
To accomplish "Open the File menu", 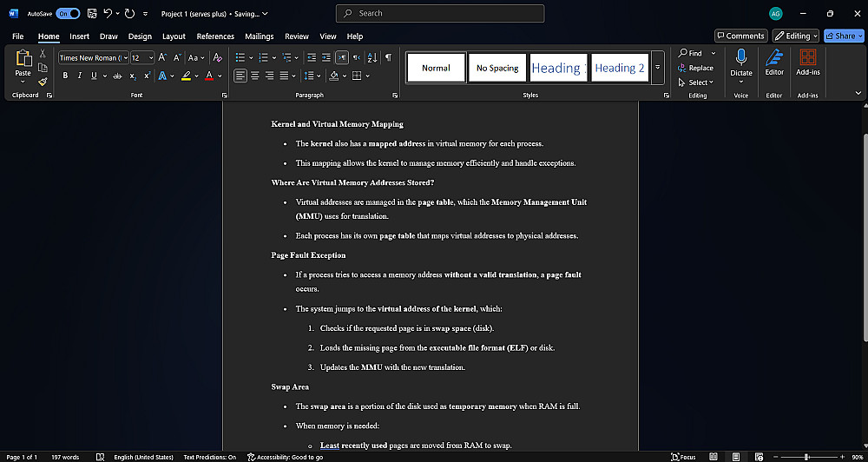I will pyautogui.click(x=17, y=36).
